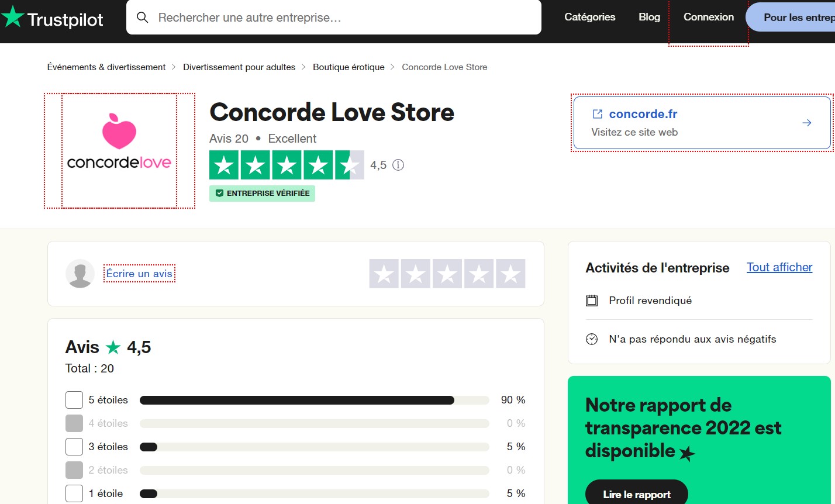The width and height of the screenshot is (835, 504).
Task: Click the clock icon by negative reviews note
Action: point(592,339)
